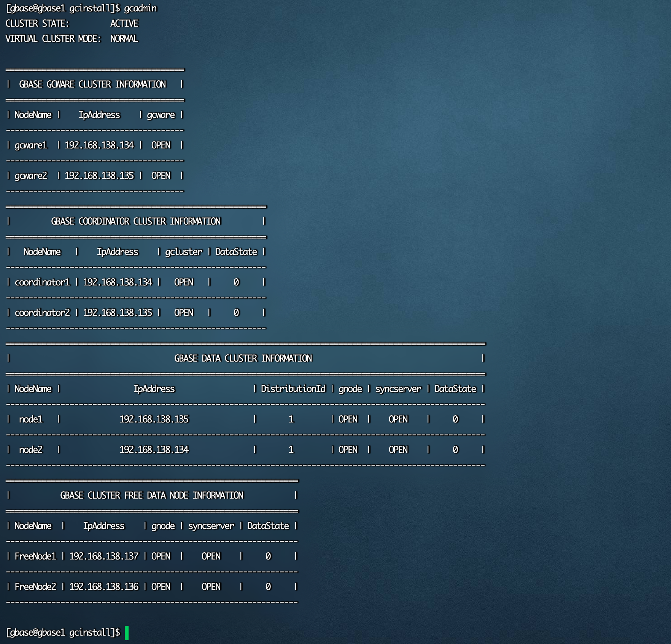
Task: Click the syncserver OPEN status for FreeNode1
Action: click(x=211, y=556)
